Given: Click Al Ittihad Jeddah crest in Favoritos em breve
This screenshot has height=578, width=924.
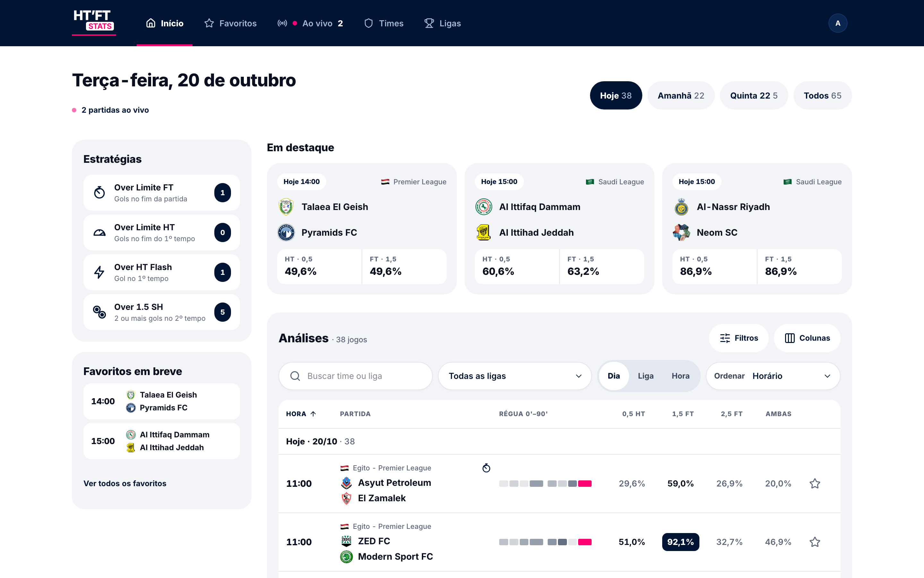Looking at the screenshot, I should coord(131,447).
